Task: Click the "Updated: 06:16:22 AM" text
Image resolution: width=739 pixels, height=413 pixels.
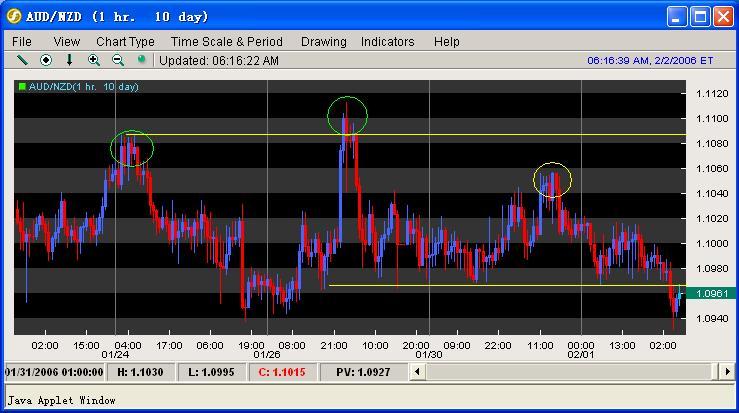Action: 219,60
